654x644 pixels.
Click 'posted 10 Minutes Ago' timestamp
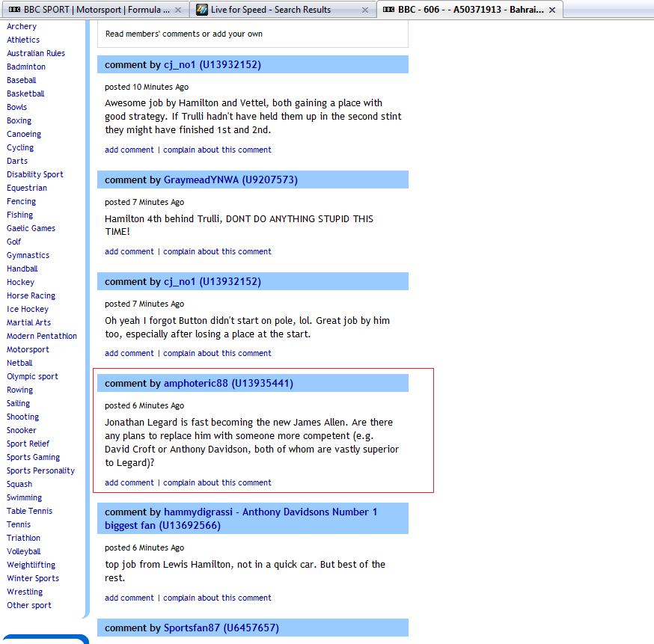pyautogui.click(x=147, y=87)
